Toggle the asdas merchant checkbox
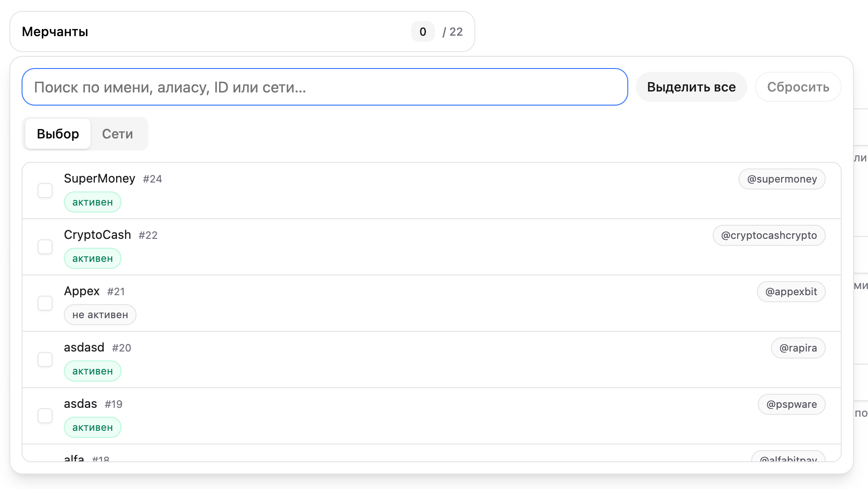 pyautogui.click(x=45, y=416)
